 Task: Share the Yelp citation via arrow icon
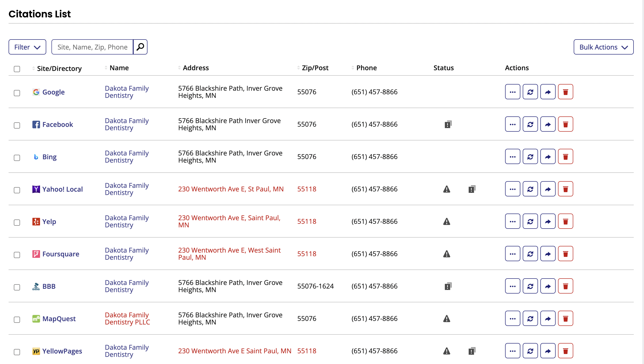point(548,221)
